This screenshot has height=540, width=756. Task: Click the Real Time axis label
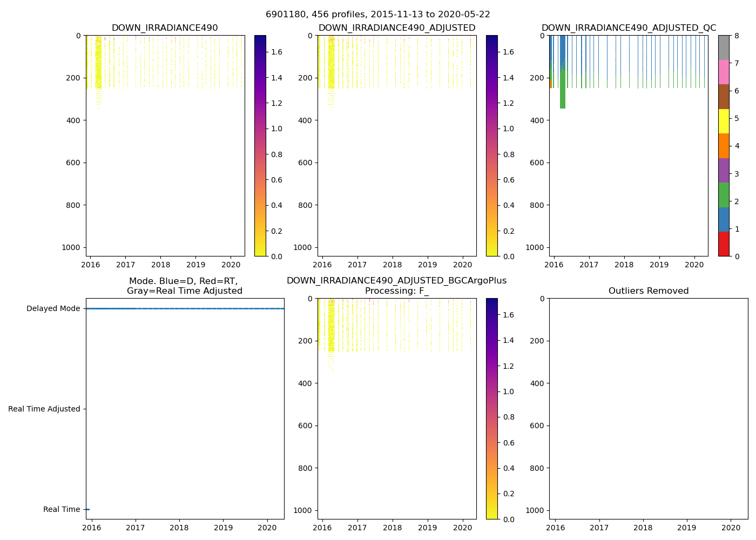coord(62,510)
